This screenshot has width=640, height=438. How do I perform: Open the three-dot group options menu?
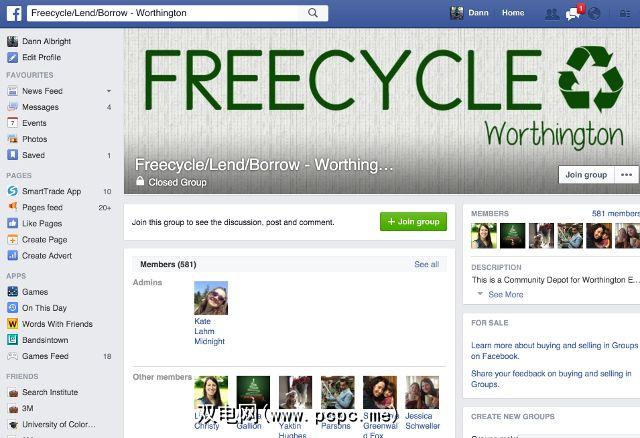(x=626, y=175)
